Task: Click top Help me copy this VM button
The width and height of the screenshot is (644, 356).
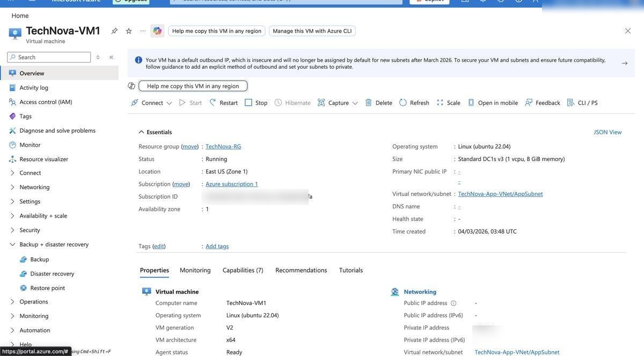Action: coord(217,31)
